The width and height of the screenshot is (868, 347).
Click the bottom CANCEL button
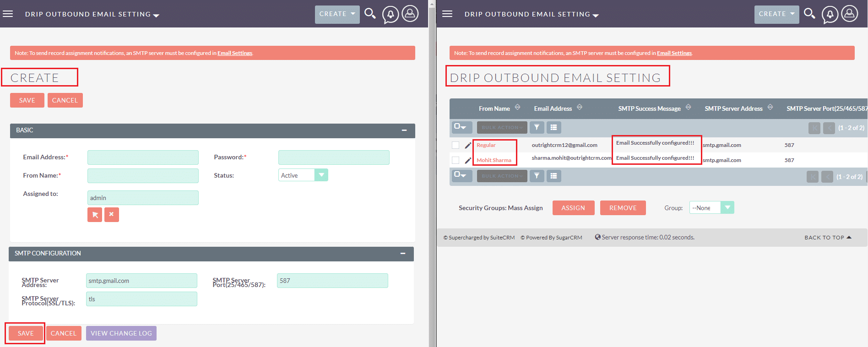(x=64, y=333)
